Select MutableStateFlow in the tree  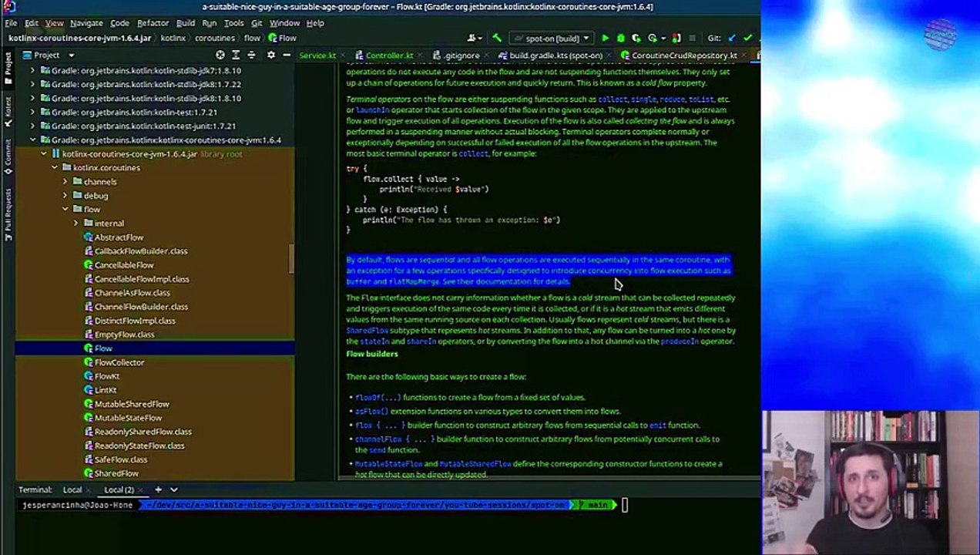point(128,417)
